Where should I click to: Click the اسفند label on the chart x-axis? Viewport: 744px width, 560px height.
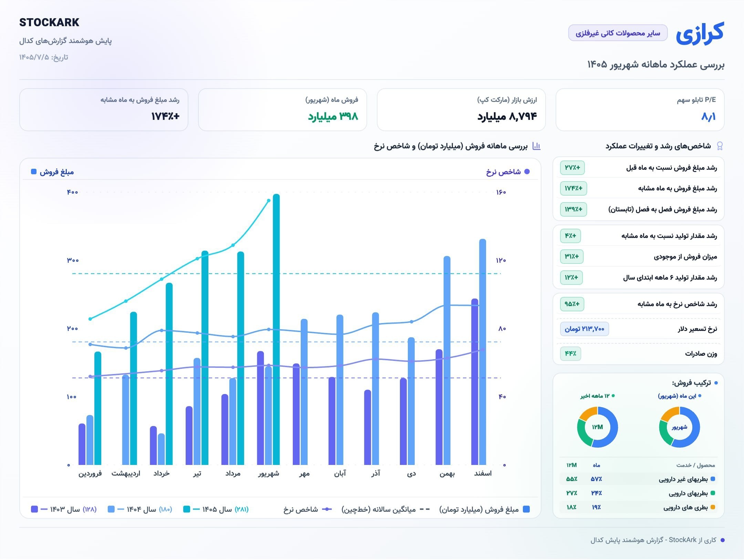coord(483,474)
